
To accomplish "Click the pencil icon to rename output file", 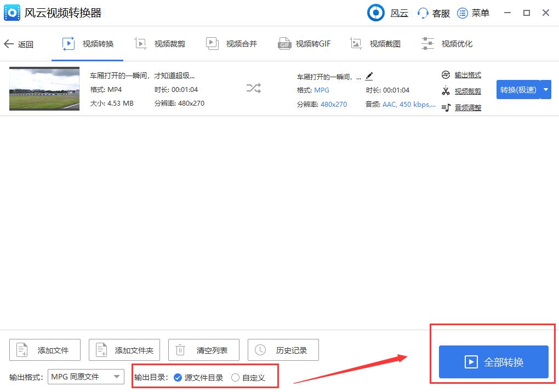I will [x=369, y=77].
